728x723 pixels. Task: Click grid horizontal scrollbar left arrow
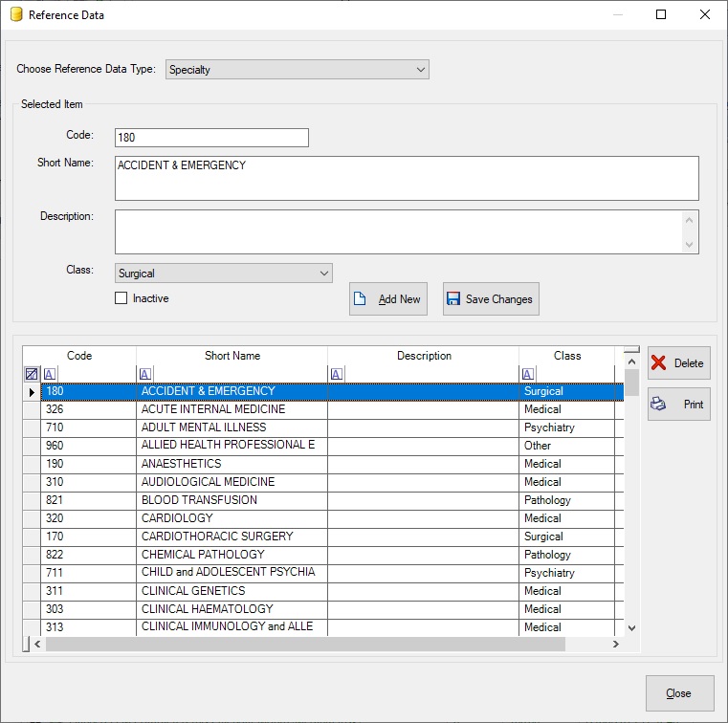coord(37,645)
